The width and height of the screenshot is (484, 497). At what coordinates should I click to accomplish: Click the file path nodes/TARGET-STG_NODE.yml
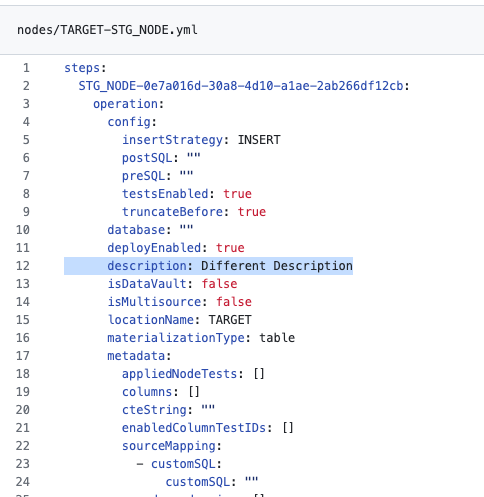[x=107, y=30]
